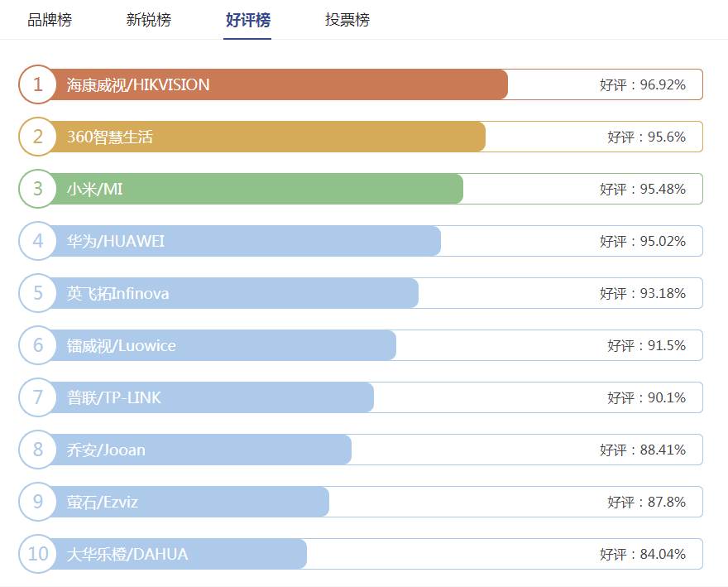Click the rank 5 number badge
The height and width of the screenshot is (587, 728).
[x=38, y=293]
